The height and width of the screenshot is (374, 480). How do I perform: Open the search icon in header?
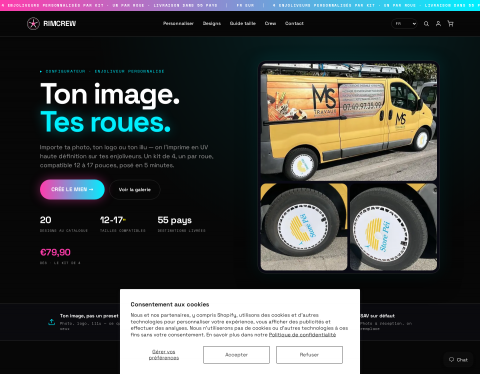pos(426,24)
